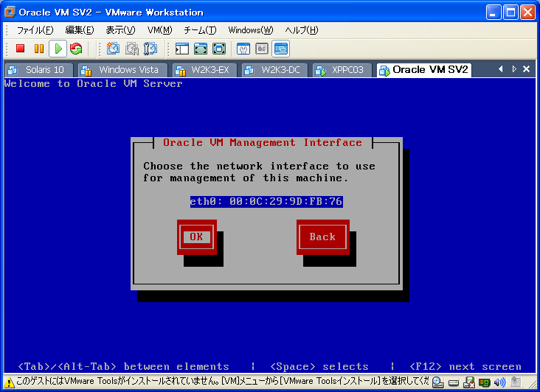Click the green memory chip status icon

coord(484,382)
